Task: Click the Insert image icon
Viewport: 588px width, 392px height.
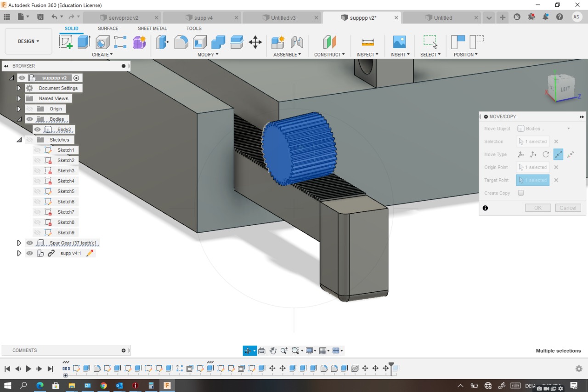Action: click(399, 42)
